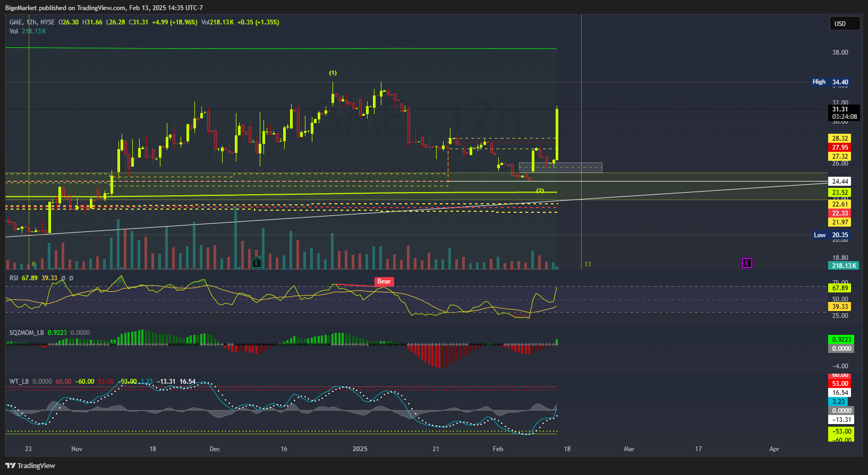Click the 23.52 price label

tap(839, 193)
